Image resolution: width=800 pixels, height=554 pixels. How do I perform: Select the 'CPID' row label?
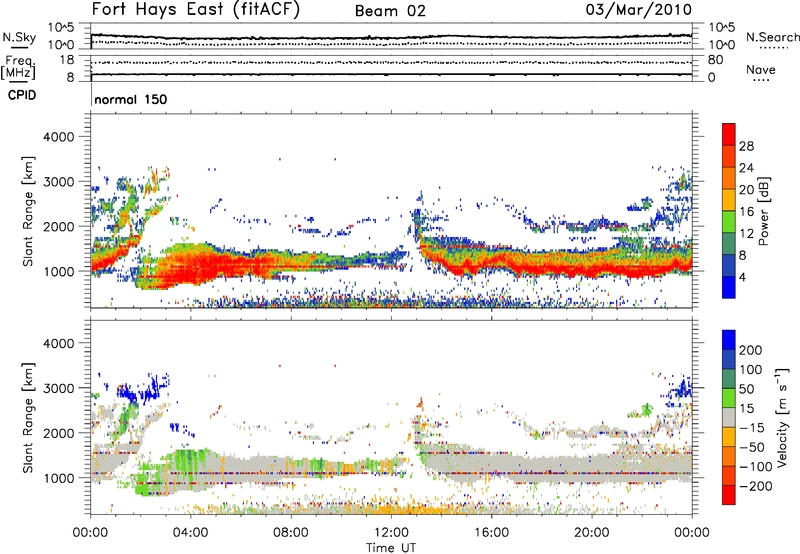[22, 95]
